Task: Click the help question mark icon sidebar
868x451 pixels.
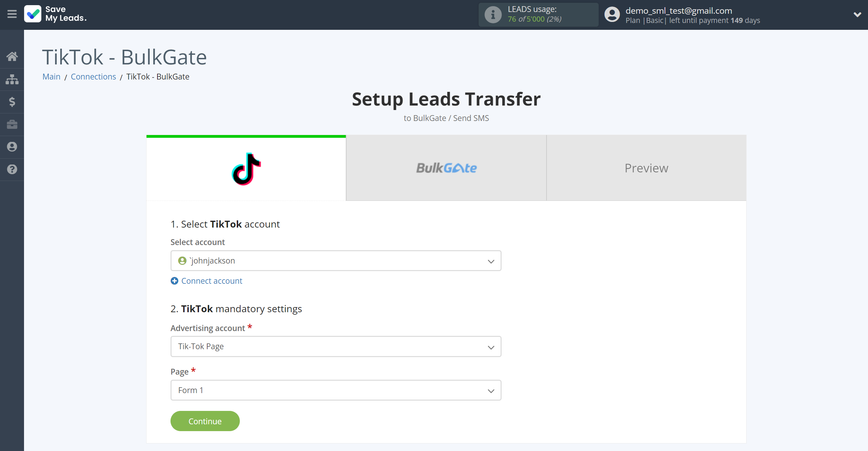Action: (12, 169)
